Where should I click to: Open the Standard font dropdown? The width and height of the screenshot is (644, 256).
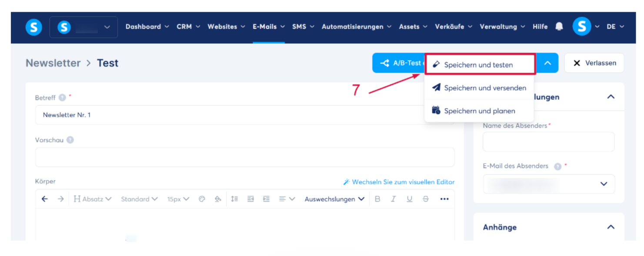pyautogui.click(x=139, y=199)
